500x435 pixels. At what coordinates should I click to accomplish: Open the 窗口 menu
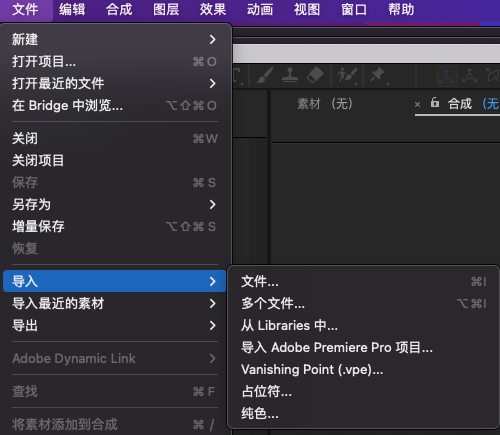354,9
